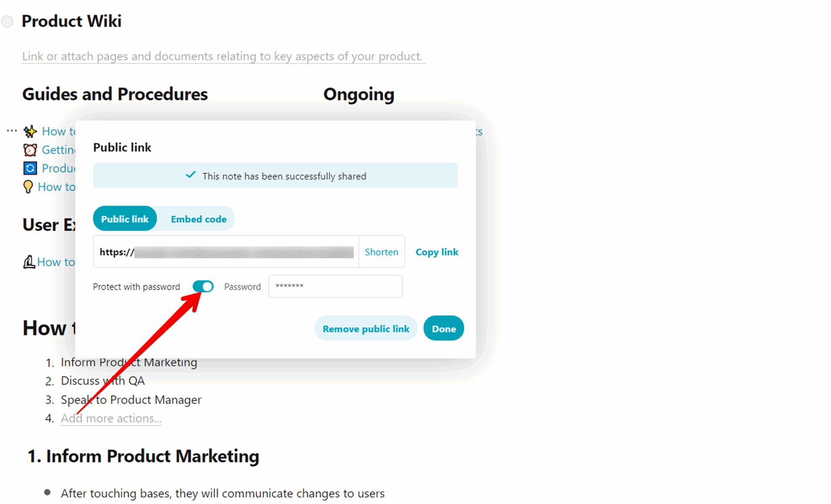This screenshot has width=831, height=504.
Task: Select the https public link URL field
Action: point(225,252)
